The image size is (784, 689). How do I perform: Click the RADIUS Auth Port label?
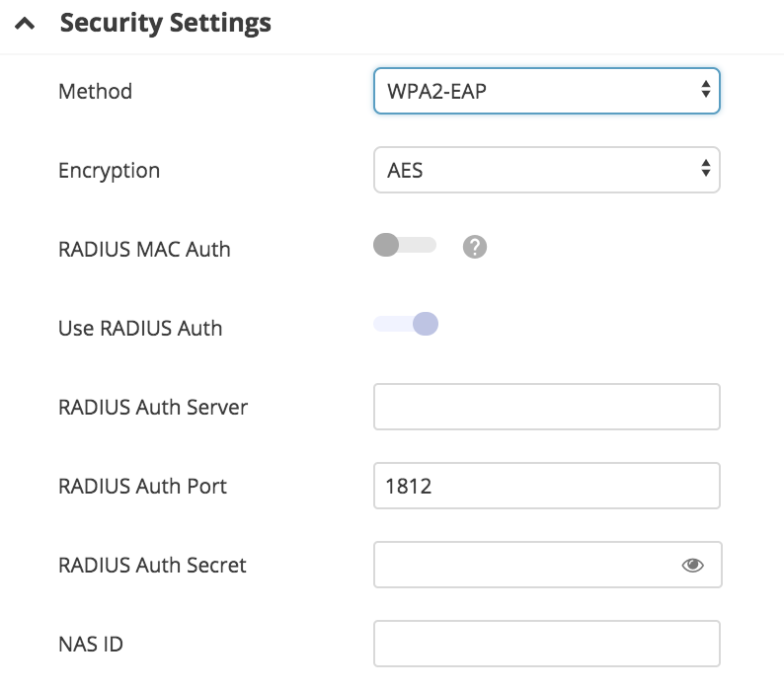142,487
